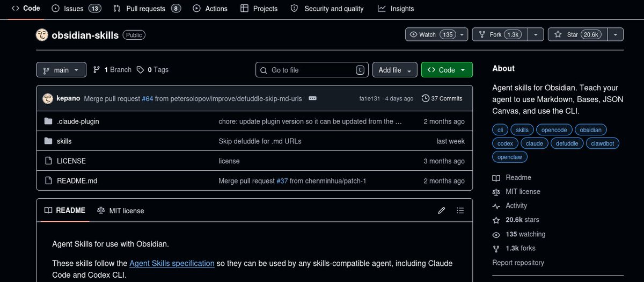Open the green Code dropdown button

coord(447,70)
